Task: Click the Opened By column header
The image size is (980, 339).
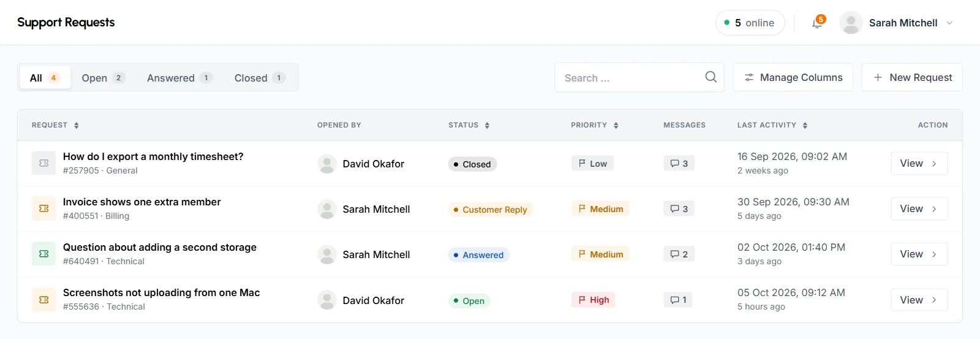Action: (x=339, y=125)
